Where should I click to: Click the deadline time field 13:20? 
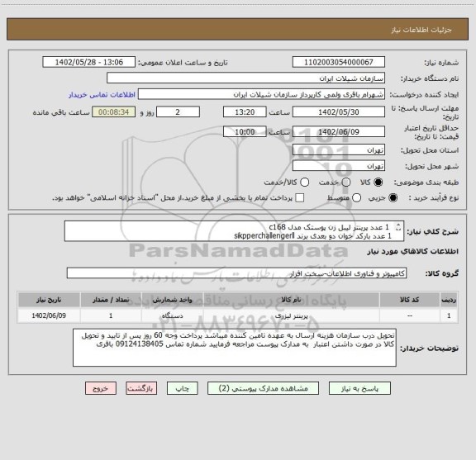(x=245, y=112)
